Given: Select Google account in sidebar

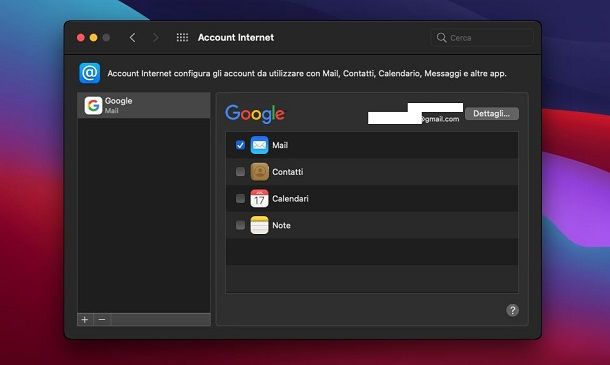Looking at the screenshot, I should pos(144,105).
